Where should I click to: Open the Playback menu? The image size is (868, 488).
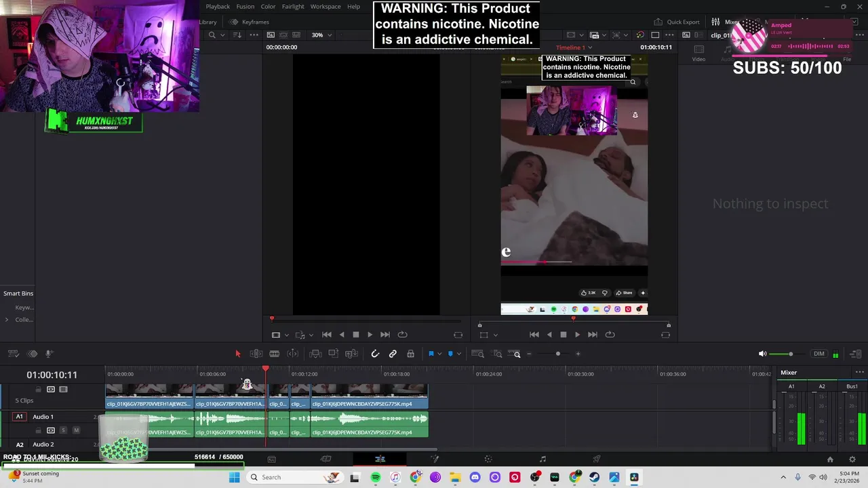218,7
